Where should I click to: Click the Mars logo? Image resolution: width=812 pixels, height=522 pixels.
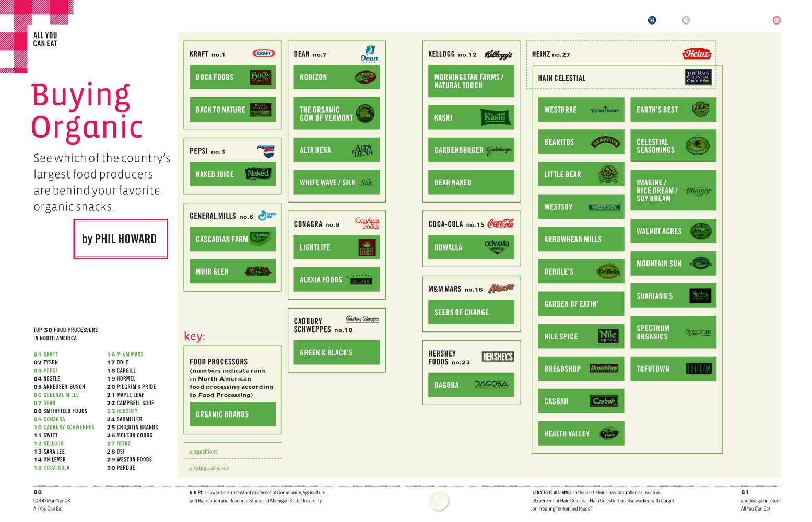click(501, 289)
